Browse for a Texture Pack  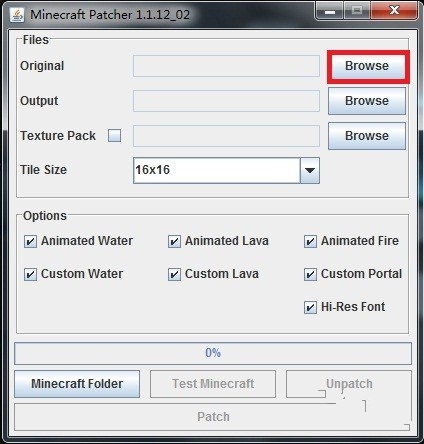(367, 136)
